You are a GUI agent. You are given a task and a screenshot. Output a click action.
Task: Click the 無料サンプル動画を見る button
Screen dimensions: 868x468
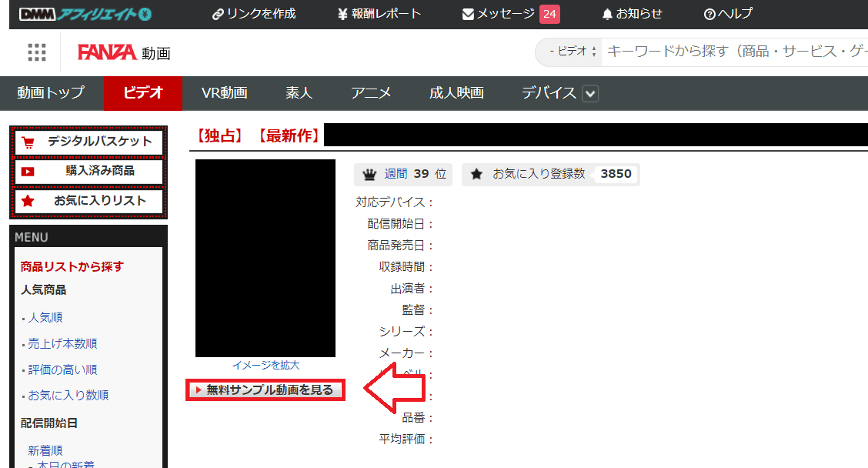(265, 390)
